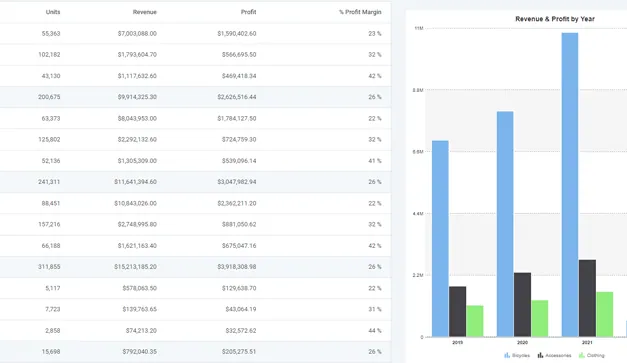Image resolution: width=627 pixels, height=363 pixels.
Task: Click the revenue total $15,213,185.20
Action: [135, 267]
